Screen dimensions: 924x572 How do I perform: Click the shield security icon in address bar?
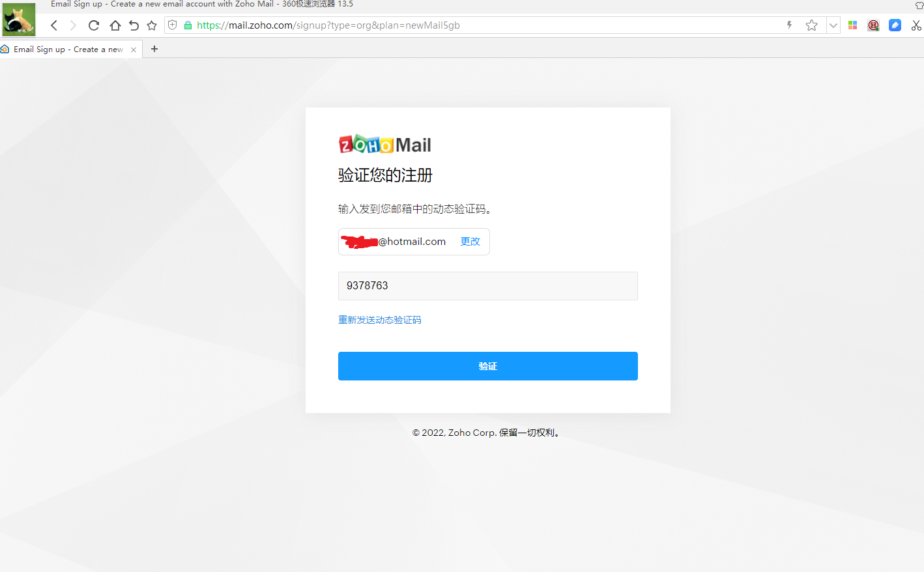[x=173, y=25]
